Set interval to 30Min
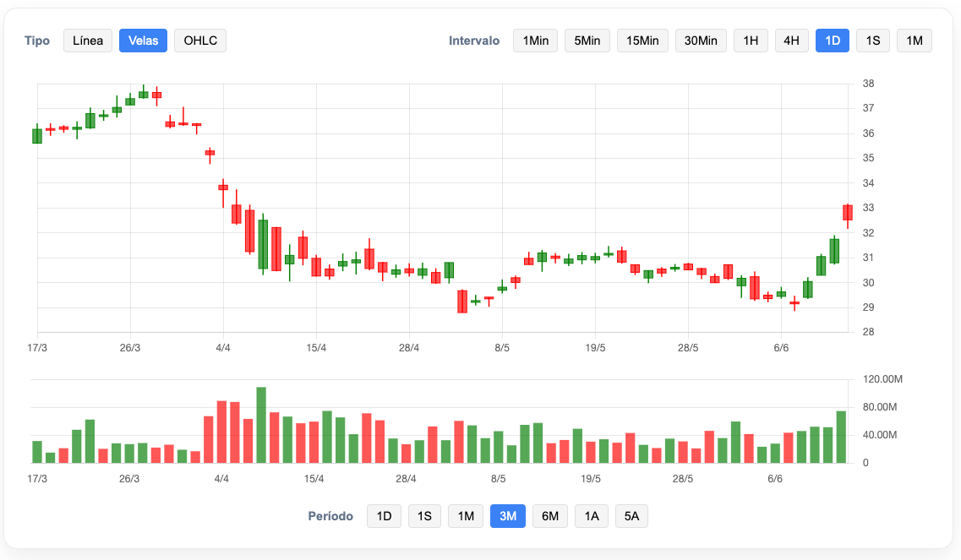961x560 pixels. (x=701, y=41)
